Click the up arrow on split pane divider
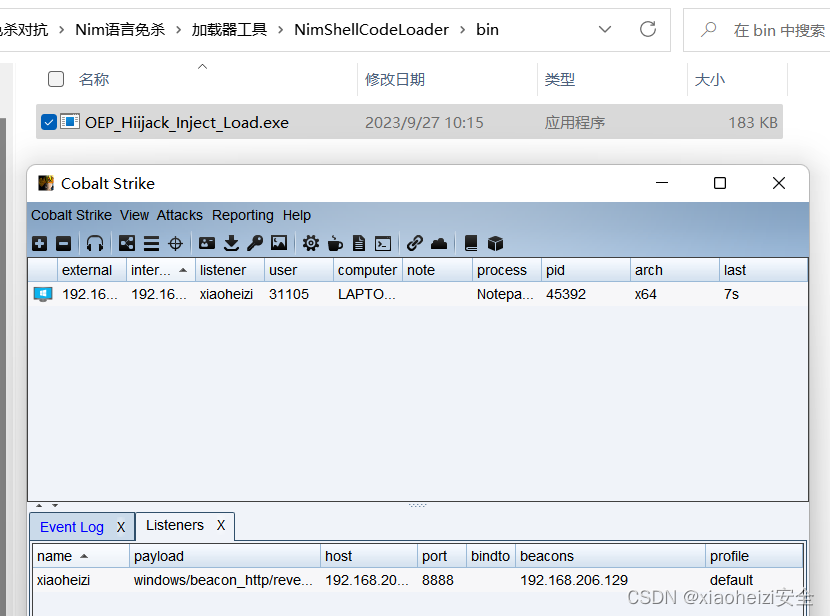 [x=39, y=505]
